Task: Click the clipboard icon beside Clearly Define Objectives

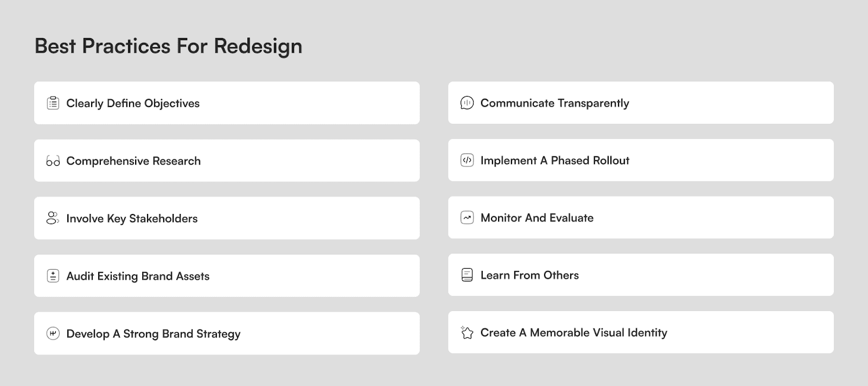Action: tap(53, 103)
